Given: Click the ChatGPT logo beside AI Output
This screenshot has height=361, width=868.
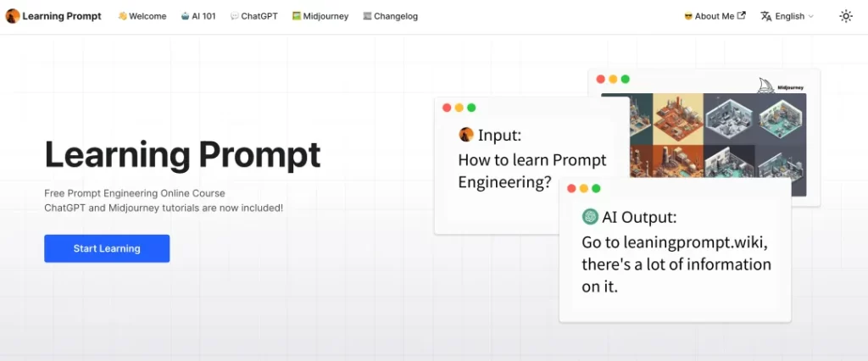Looking at the screenshot, I should (x=590, y=217).
